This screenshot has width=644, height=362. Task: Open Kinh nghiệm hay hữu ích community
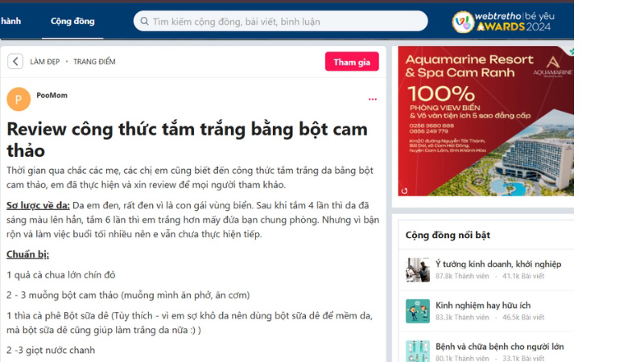click(x=483, y=306)
